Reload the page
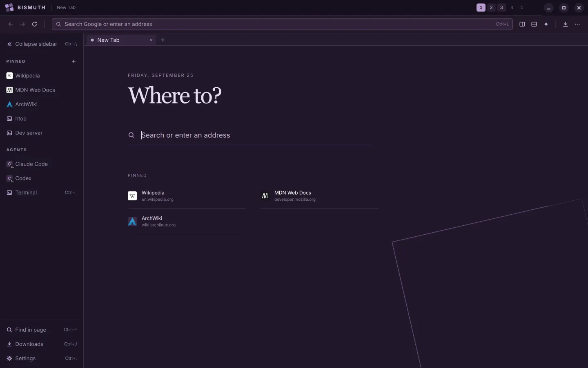 [35, 24]
